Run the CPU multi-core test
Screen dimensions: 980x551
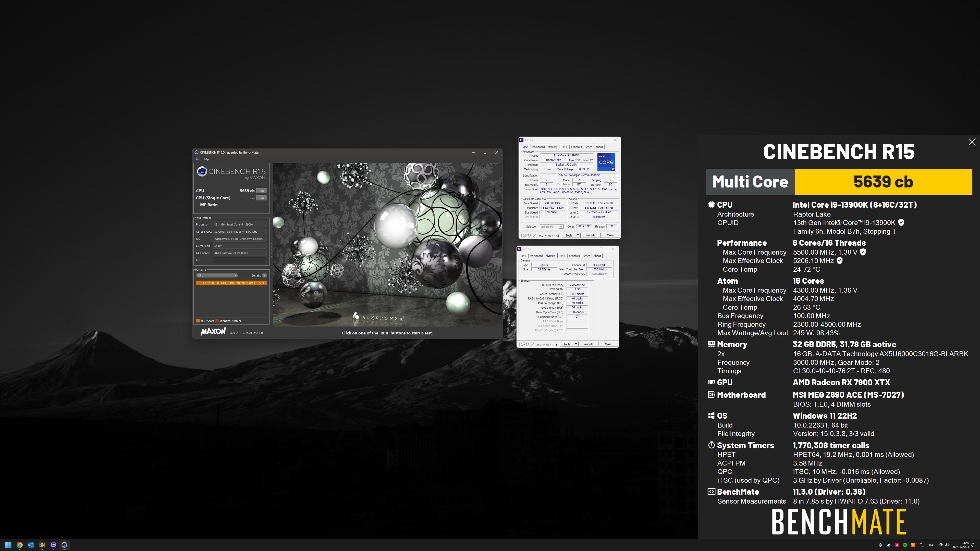[261, 191]
